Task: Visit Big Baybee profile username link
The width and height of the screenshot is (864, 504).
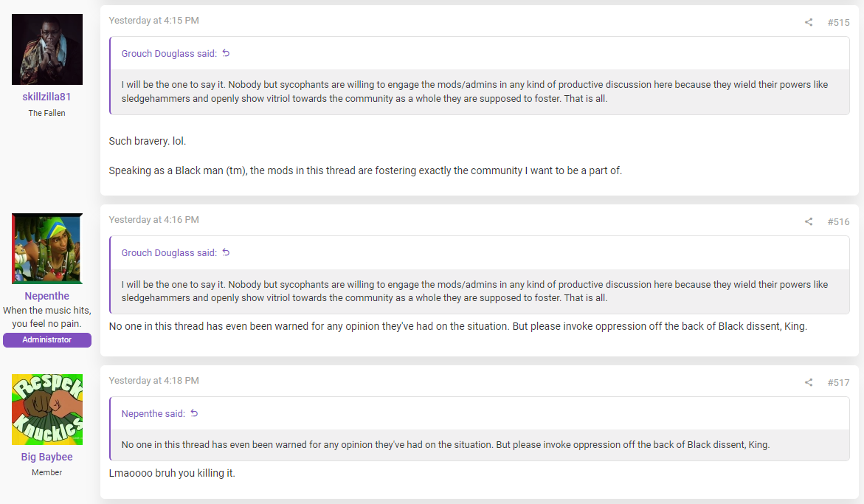Action: (46, 458)
